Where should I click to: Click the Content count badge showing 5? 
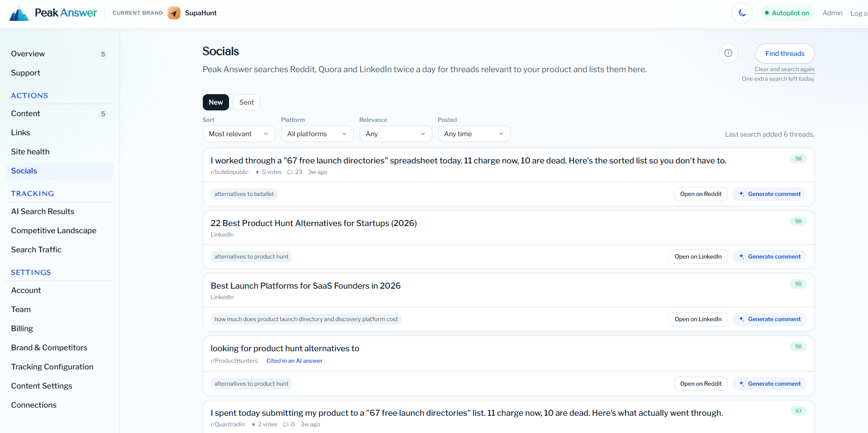[103, 114]
